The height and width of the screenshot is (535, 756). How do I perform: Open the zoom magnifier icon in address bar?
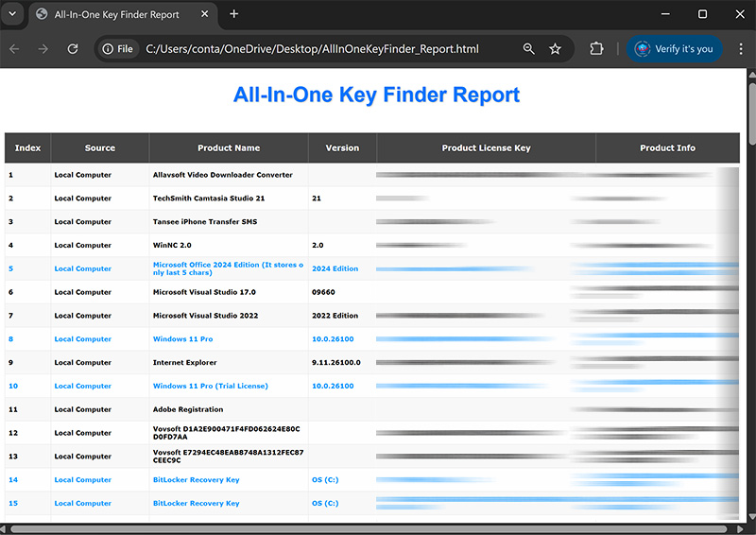pyautogui.click(x=529, y=49)
